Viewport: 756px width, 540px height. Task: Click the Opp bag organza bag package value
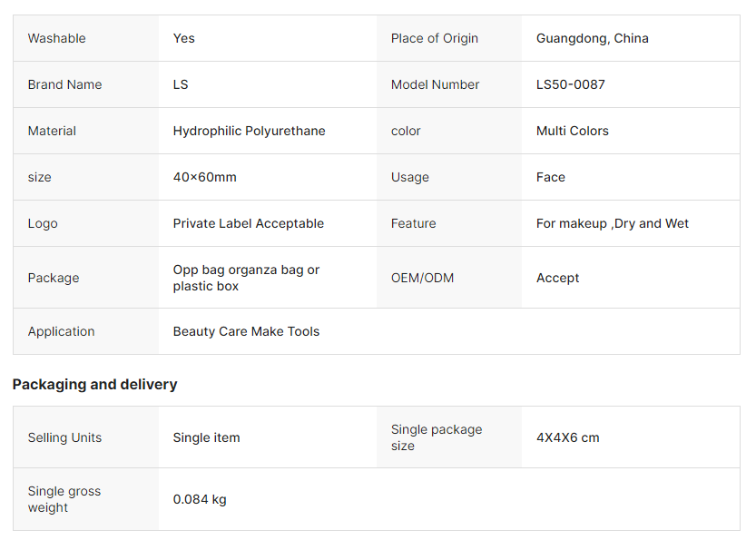pos(246,278)
